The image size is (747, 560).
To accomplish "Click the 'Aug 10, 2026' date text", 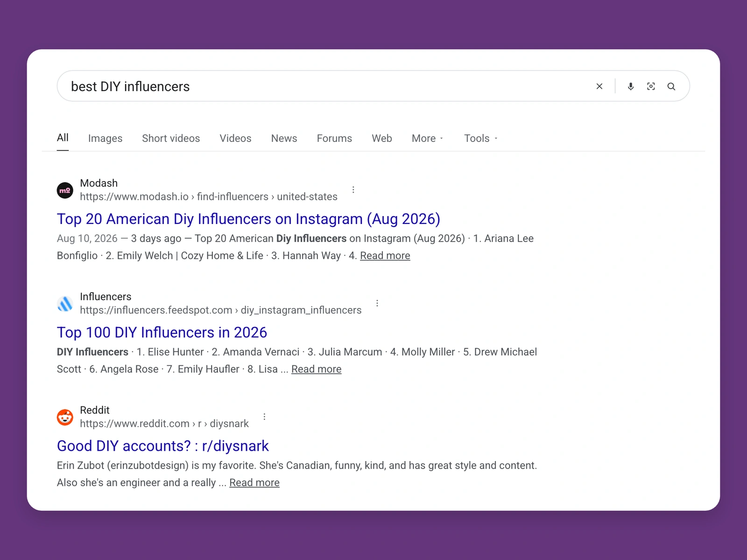I will (x=87, y=238).
